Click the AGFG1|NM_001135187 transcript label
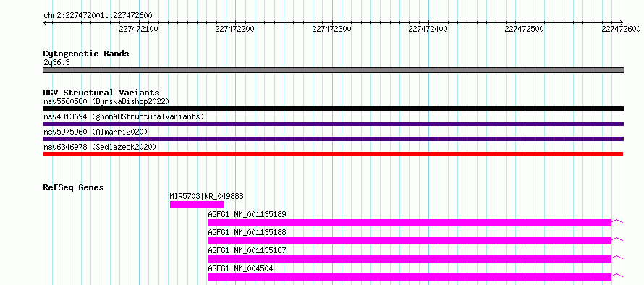Image resolution: width=644 pixels, height=285 pixels. (247, 250)
